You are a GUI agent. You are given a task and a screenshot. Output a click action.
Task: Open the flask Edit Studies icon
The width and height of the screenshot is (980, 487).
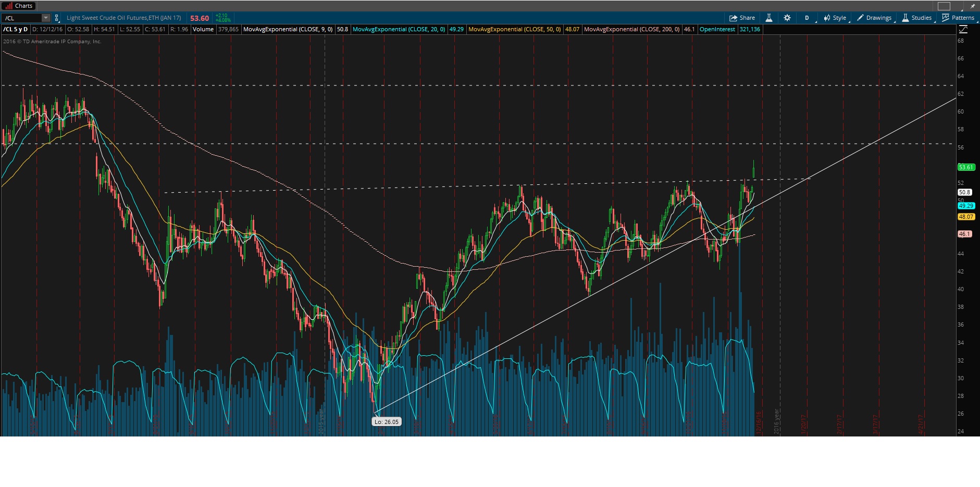click(768, 18)
